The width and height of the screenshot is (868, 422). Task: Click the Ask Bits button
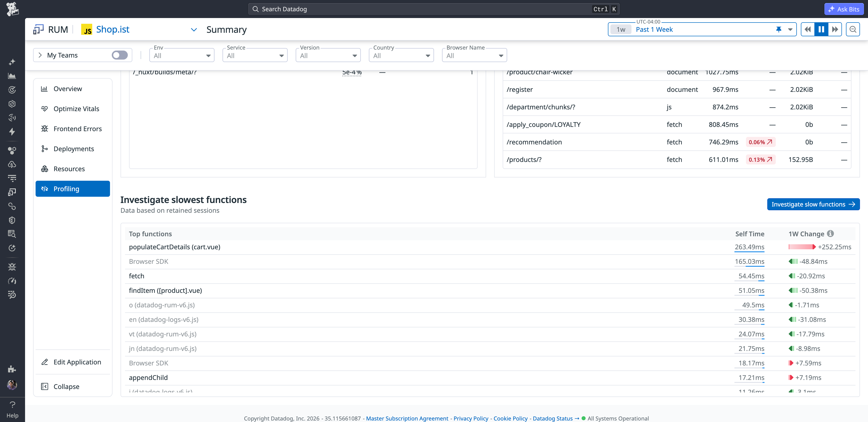pyautogui.click(x=844, y=9)
